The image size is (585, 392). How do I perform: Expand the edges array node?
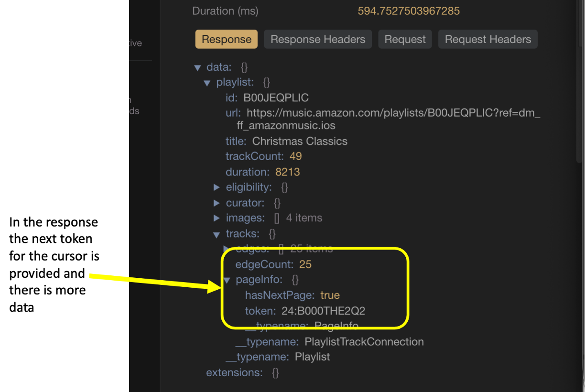(x=227, y=249)
